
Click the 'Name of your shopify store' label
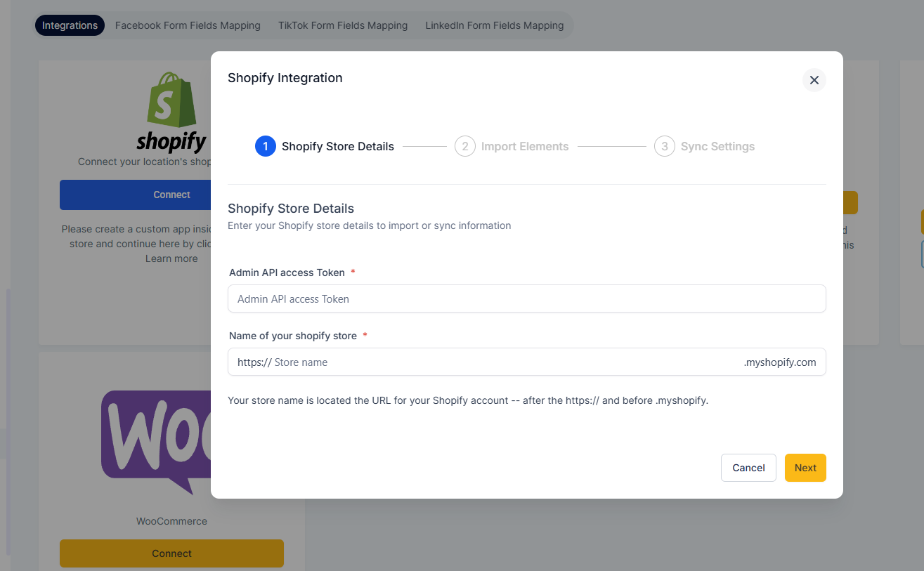pos(293,336)
